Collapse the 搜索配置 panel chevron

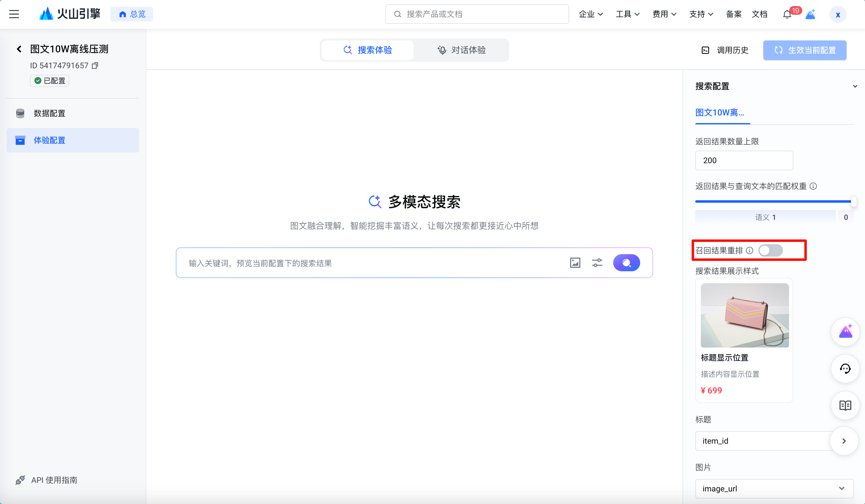click(x=855, y=86)
